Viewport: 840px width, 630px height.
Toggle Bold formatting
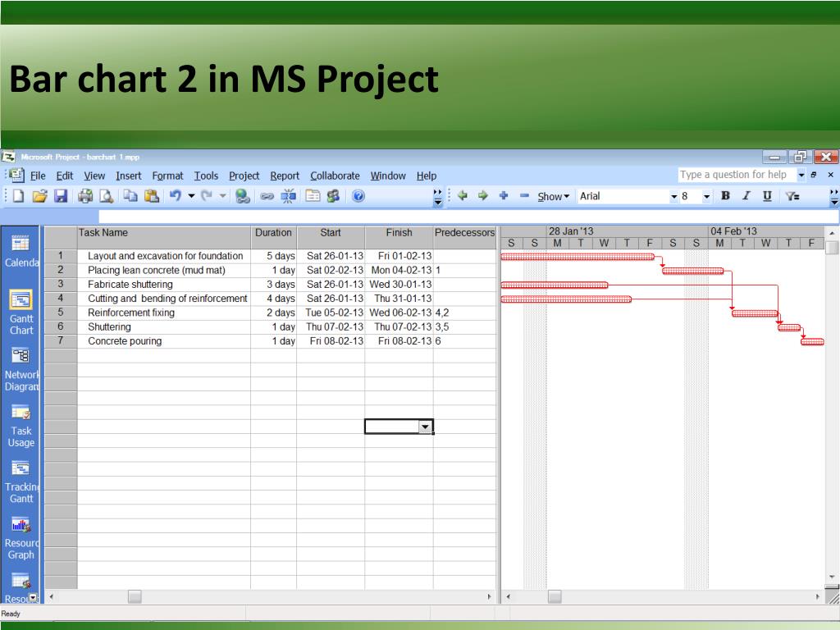pyautogui.click(x=725, y=196)
